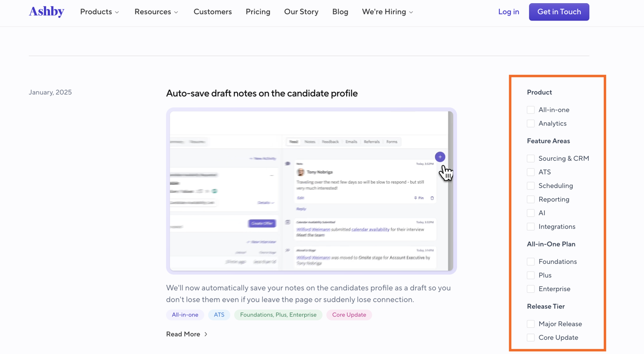
Task: Select the Scheduling filter checkbox
Action: pos(531,186)
